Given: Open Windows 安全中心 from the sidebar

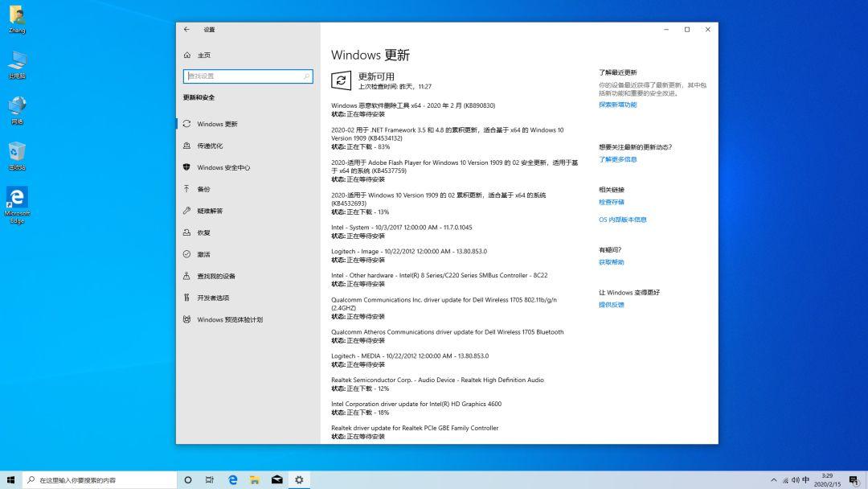Looking at the screenshot, I should point(223,167).
